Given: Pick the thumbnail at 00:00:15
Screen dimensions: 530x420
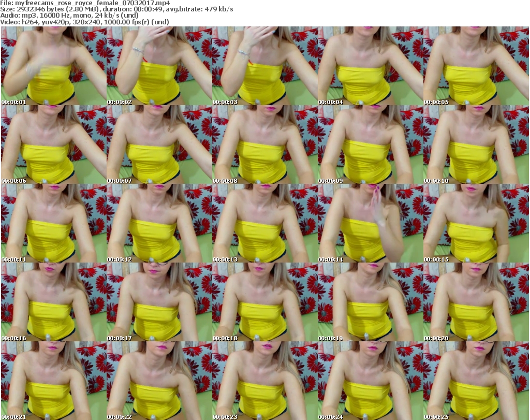Looking at the screenshot, I should (x=476, y=224).
